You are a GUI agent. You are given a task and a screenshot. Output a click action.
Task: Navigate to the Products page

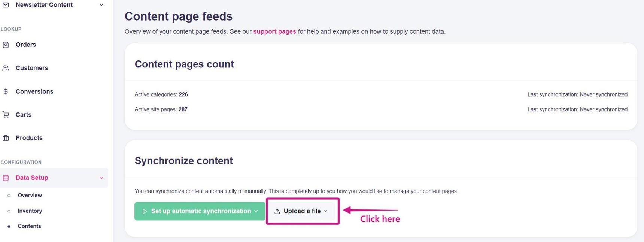(x=29, y=138)
